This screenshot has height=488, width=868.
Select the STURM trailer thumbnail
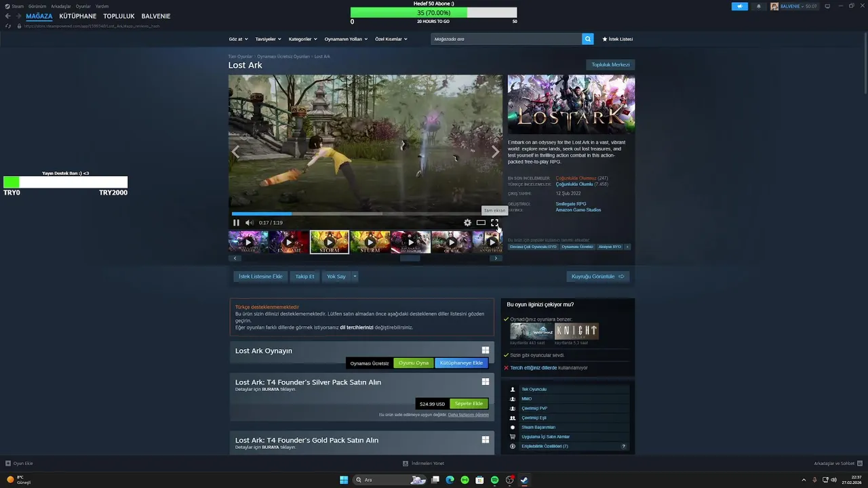tap(370, 242)
